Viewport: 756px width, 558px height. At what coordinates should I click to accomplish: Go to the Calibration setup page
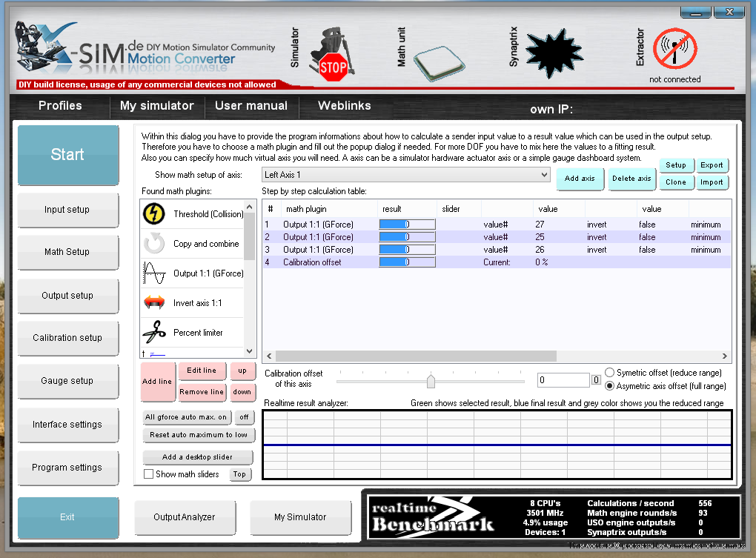(67, 338)
